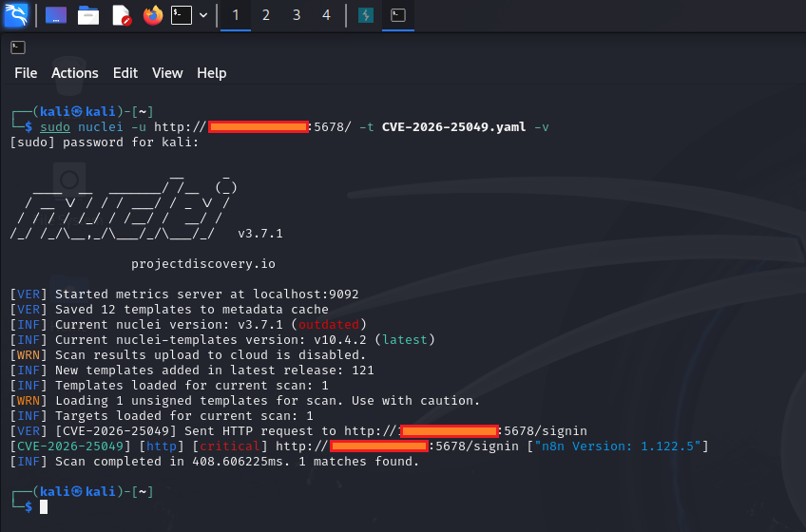806x532 pixels.
Task: Click the 'Sent HTTP request' verbose line
Action: pos(298,431)
